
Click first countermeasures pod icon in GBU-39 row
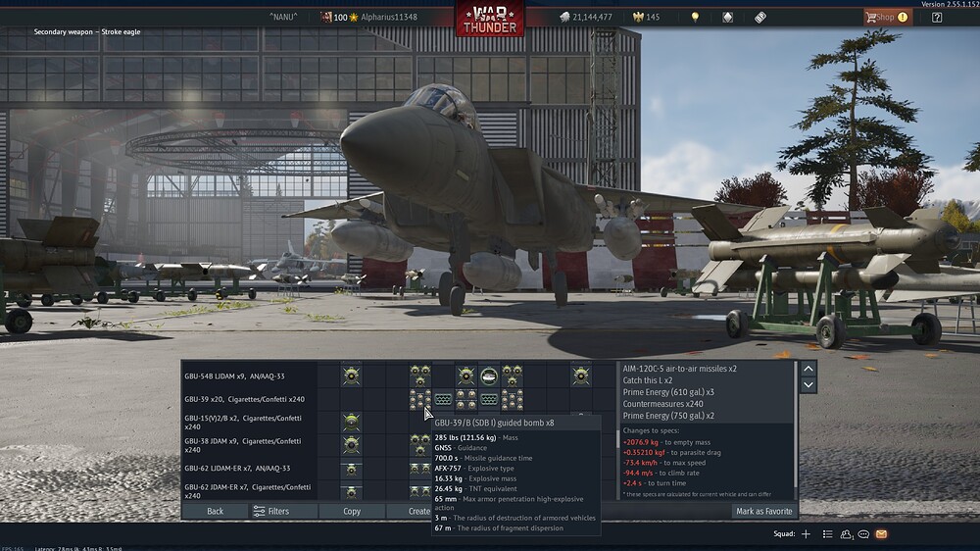click(443, 399)
